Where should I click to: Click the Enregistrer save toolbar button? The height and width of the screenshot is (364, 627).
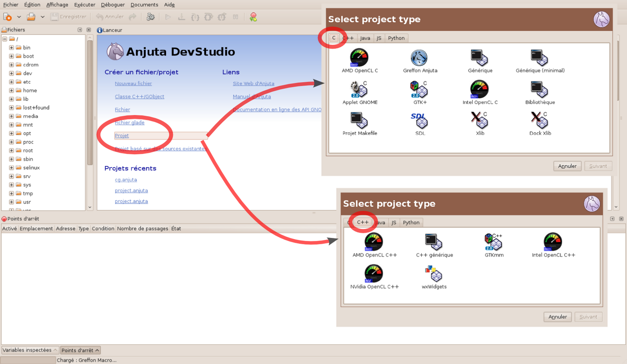(x=69, y=17)
